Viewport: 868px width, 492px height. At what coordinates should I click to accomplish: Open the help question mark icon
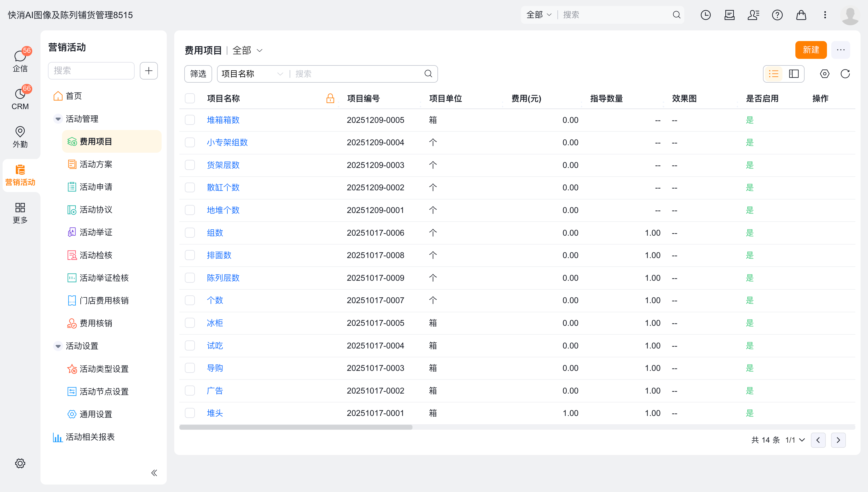coord(777,15)
